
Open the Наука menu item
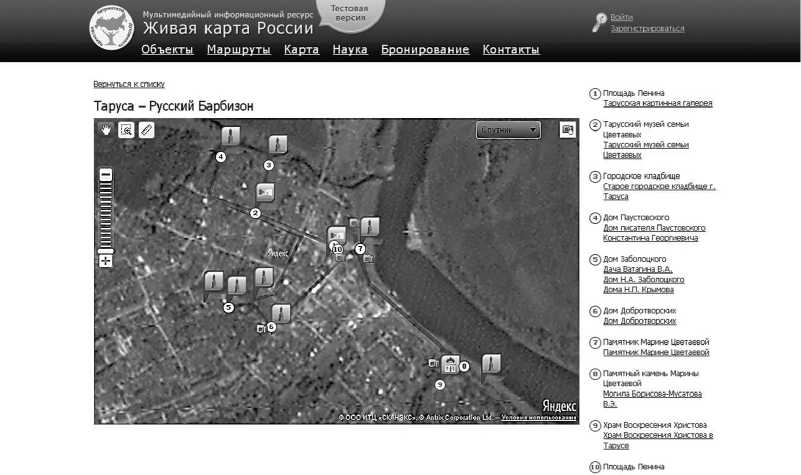(350, 50)
